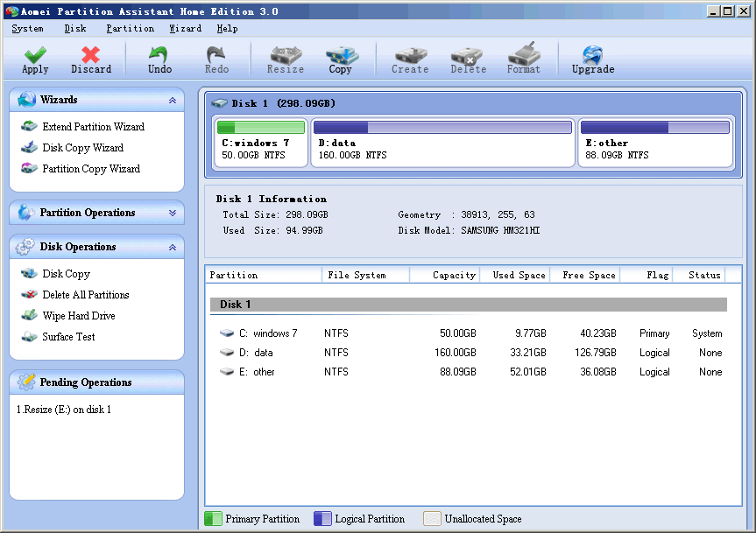Viewport: 756px width, 533px height.
Task: Click the Flag column header
Action: [646, 275]
